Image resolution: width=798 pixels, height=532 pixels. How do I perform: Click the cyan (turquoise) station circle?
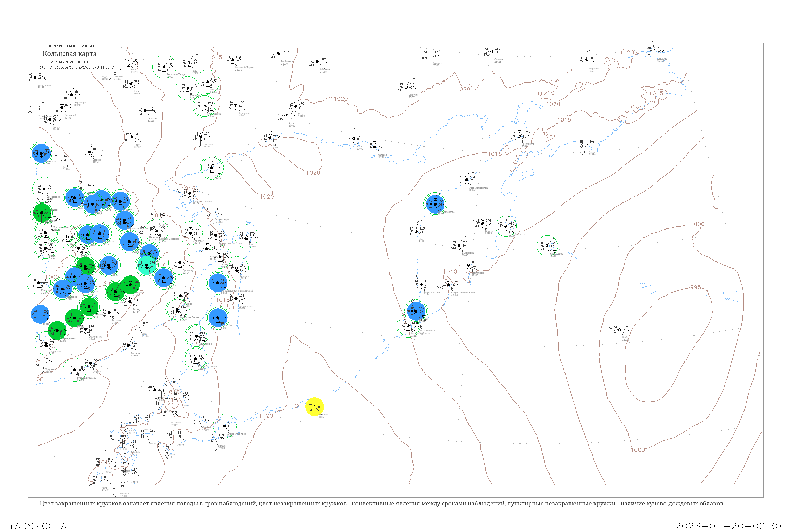click(x=147, y=265)
